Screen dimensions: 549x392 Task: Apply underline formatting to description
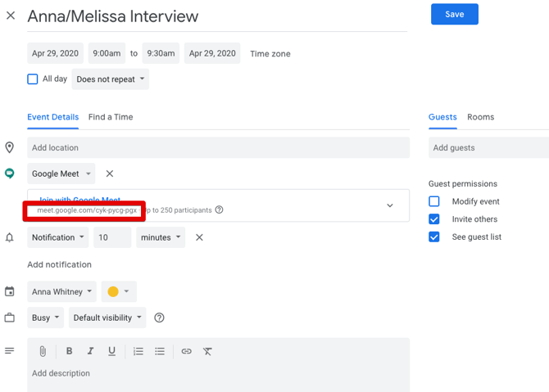point(112,351)
